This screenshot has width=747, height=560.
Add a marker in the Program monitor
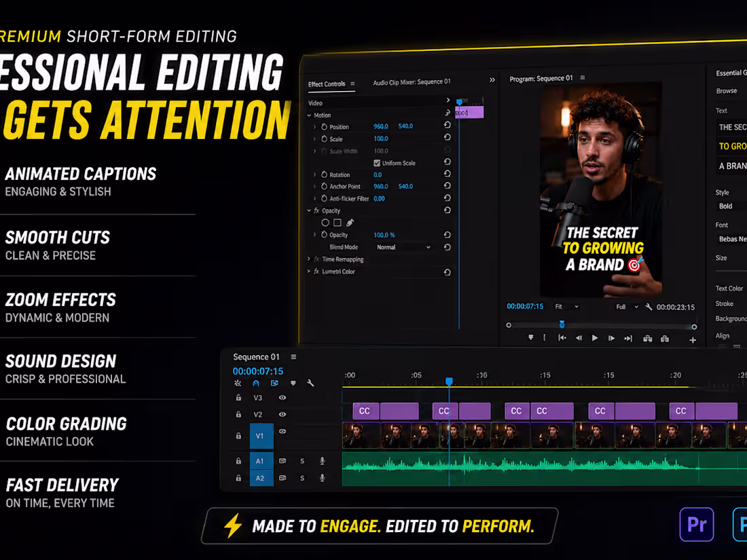click(x=531, y=338)
